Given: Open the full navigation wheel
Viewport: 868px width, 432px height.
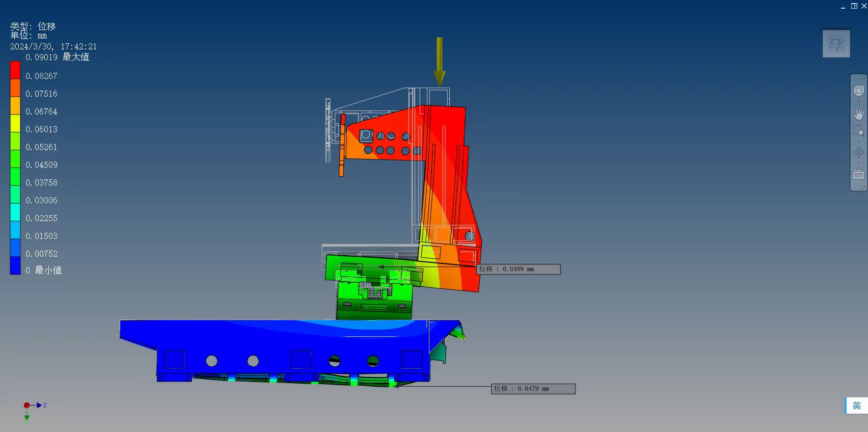Looking at the screenshot, I should pos(858,91).
